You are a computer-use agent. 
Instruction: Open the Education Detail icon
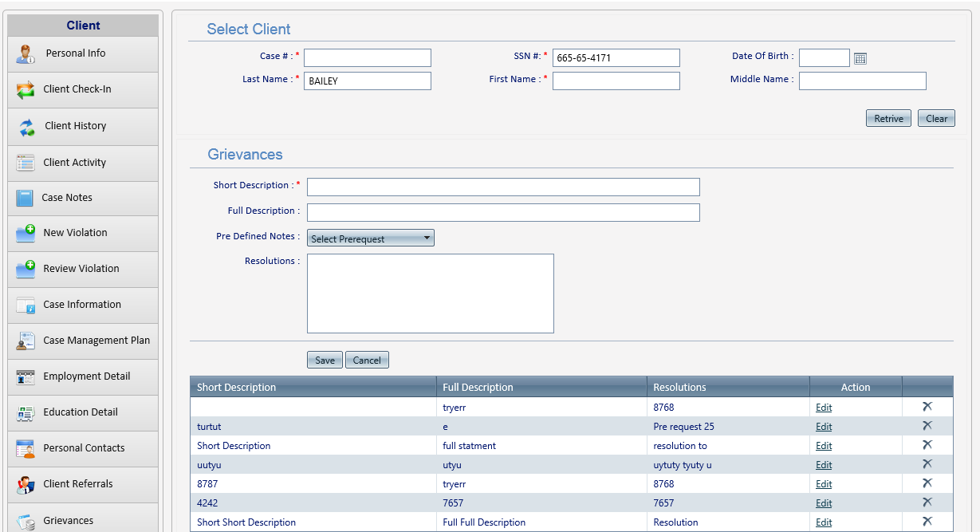click(26, 413)
